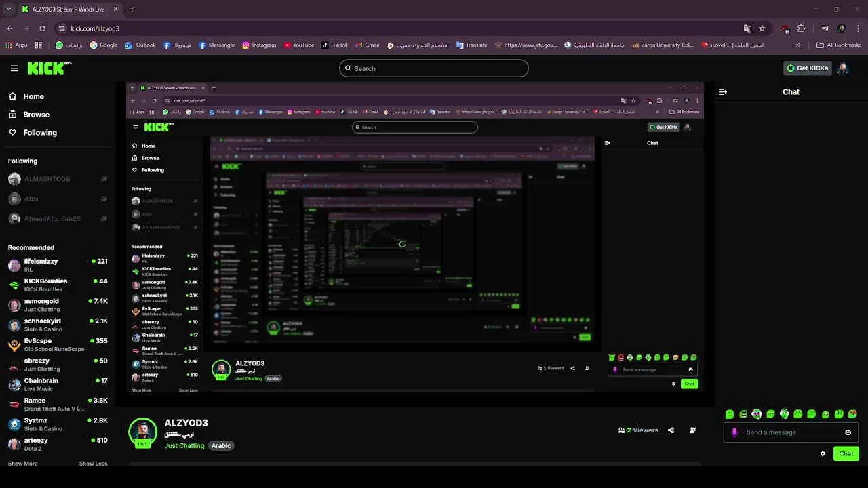
Task: Open the All Bookmarks folder
Action: (839, 45)
